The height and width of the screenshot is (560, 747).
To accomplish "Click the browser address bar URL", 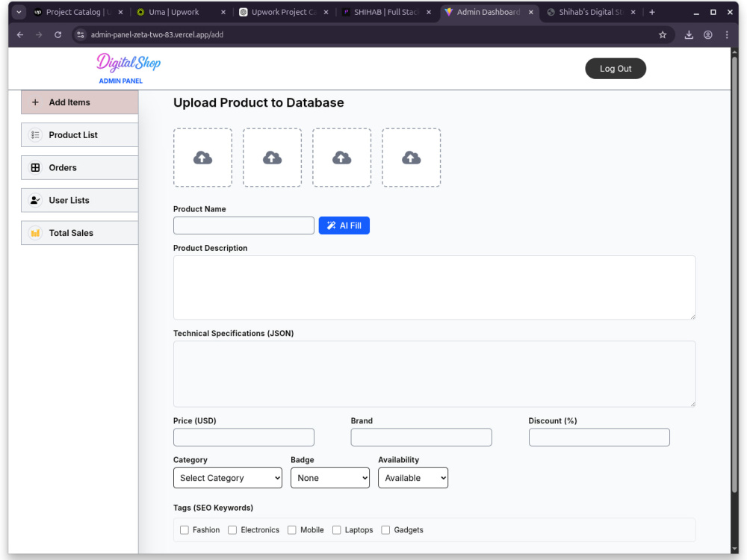I will (157, 35).
